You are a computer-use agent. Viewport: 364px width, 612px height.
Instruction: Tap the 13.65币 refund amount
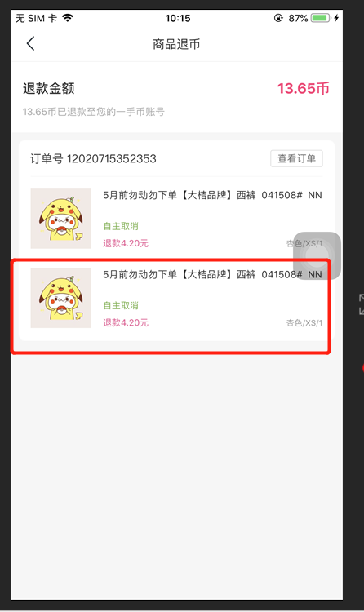tap(304, 89)
